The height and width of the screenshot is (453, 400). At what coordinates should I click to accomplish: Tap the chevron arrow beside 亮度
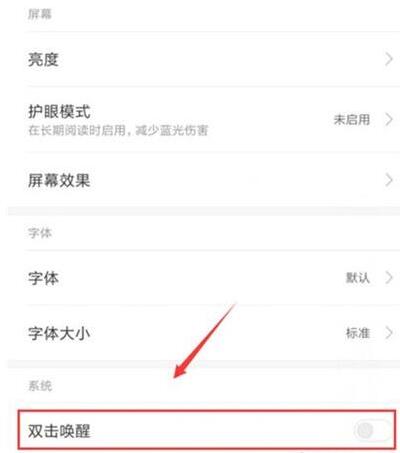click(389, 60)
